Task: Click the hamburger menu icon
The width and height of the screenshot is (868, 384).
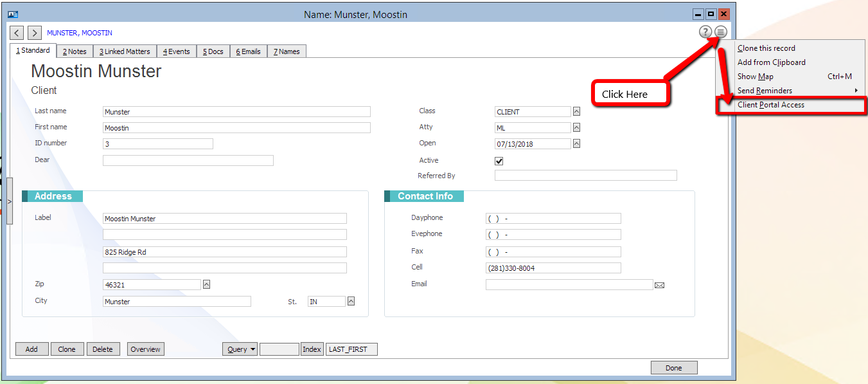Action: (720, 32)
